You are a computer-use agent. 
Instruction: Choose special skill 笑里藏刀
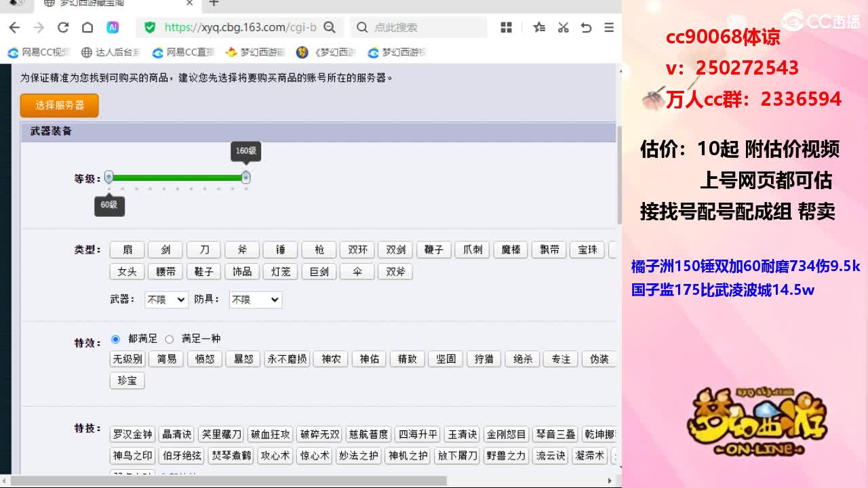coord(221,434)
